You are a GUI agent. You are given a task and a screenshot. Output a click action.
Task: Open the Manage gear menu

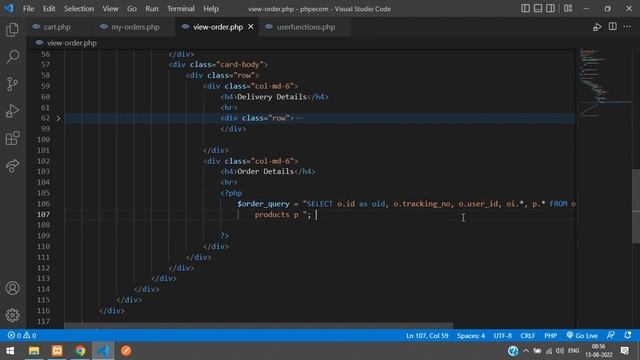12,315
